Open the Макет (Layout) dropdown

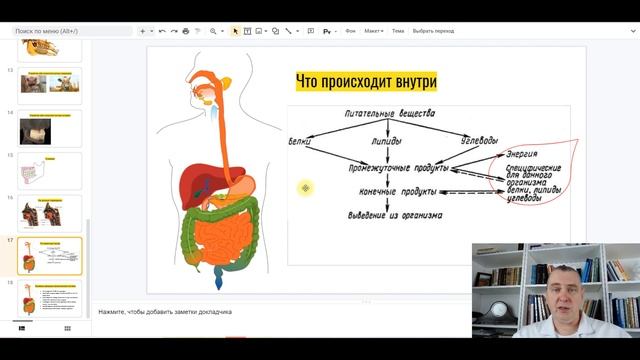[x=374, y=31]
